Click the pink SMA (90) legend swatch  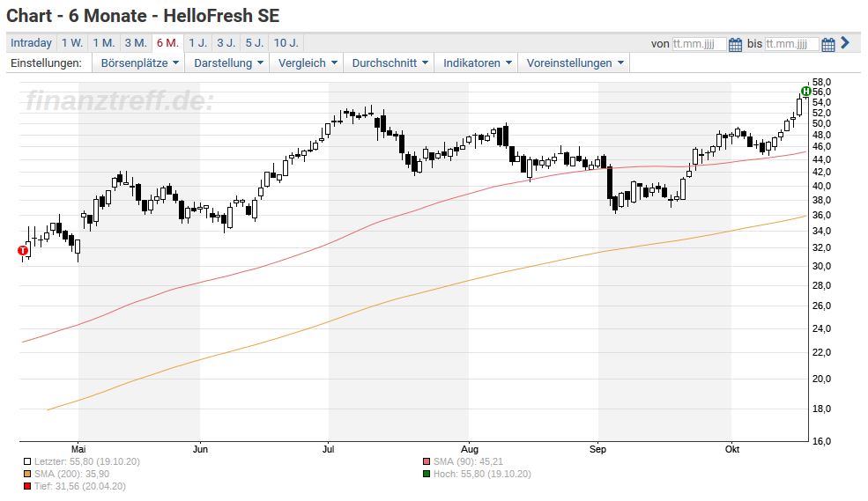pyautogui.click(x=427, y=461)
